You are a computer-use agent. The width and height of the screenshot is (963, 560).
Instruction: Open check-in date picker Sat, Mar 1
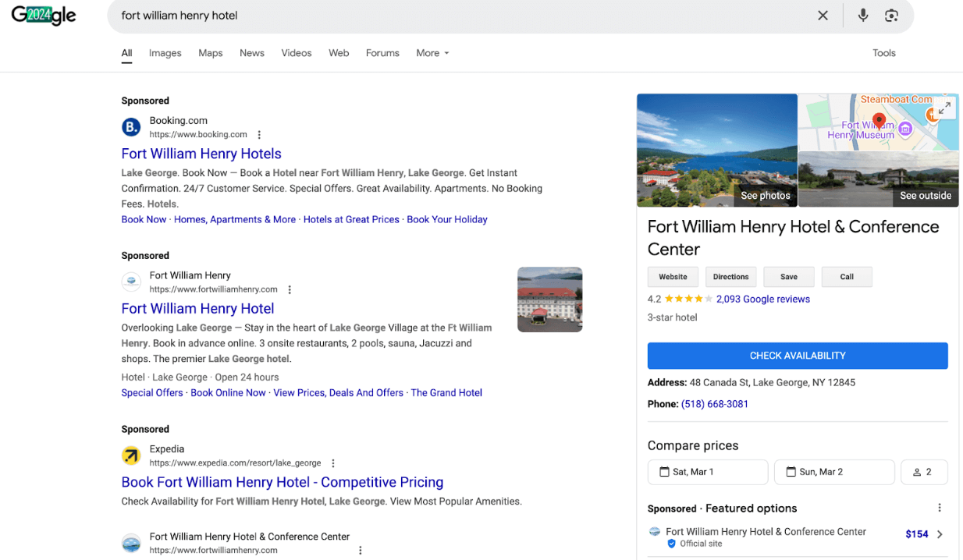pyautogui.click(x=707, y=472)
